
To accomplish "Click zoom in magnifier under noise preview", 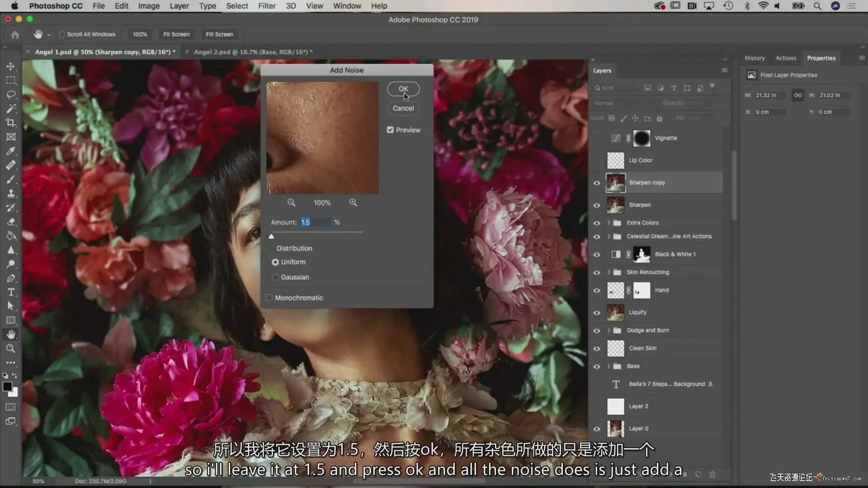I will (x=353, y=202).
